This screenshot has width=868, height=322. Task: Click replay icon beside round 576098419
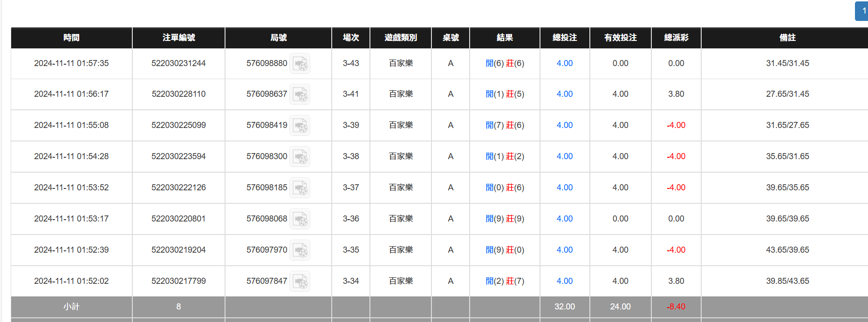point(300,126)
